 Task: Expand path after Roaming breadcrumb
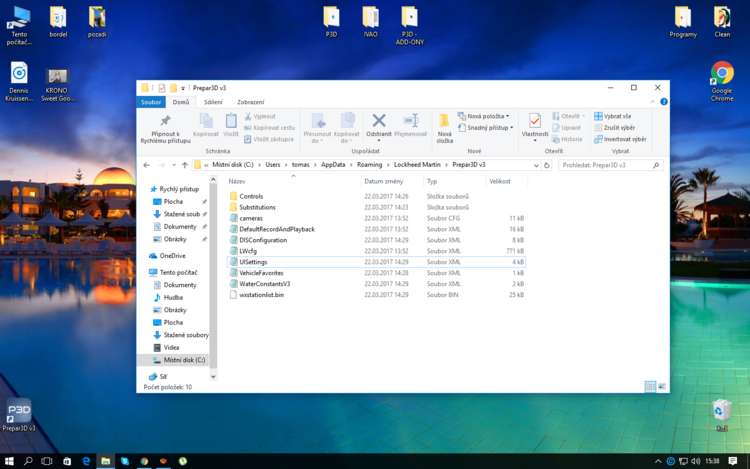tap(388, 165)
